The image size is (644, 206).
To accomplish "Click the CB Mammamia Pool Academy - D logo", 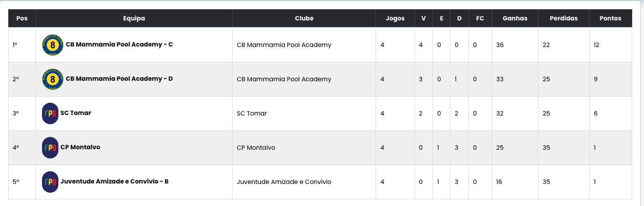I will [52, 79].
